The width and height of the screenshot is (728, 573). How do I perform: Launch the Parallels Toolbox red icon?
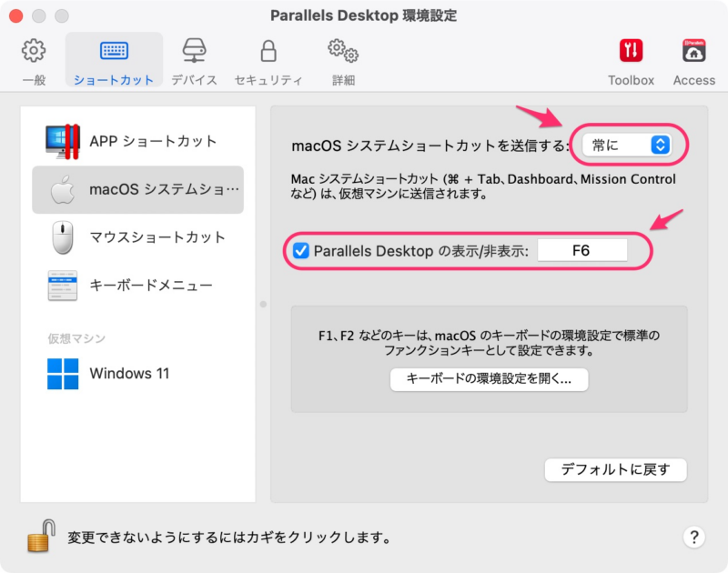coord(631,51)
